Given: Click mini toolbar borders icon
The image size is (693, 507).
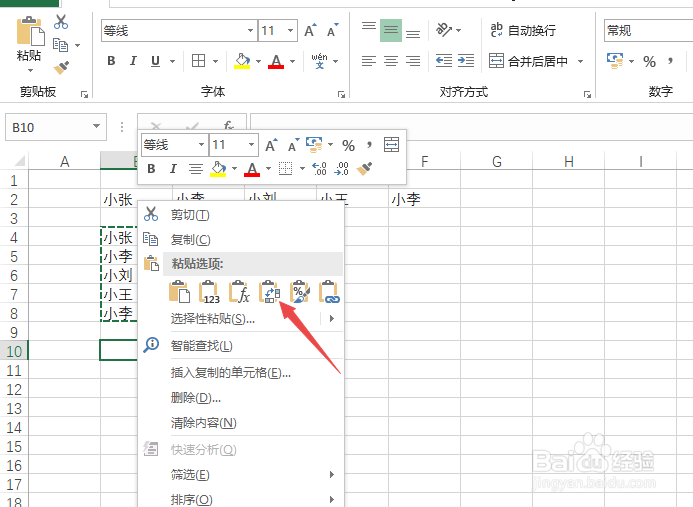Looking at the screenshot, I should 286,168.
